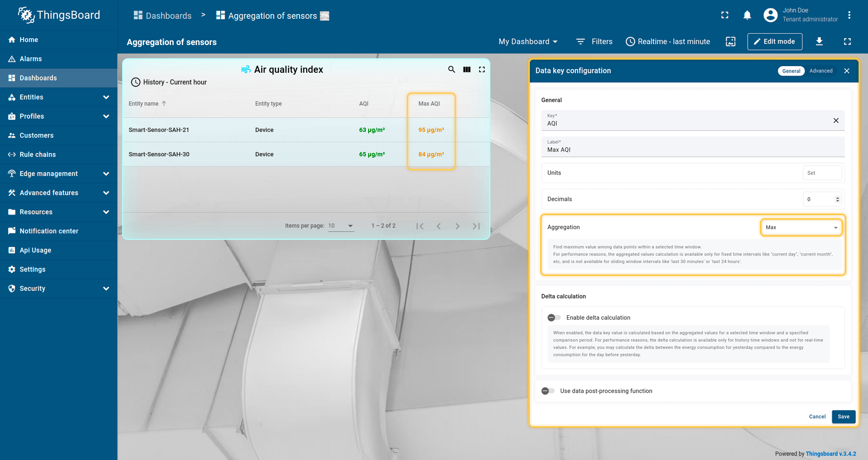Open Items per page dropdown
The width and height of the screenshot is (868, 460).
point(341,226)
